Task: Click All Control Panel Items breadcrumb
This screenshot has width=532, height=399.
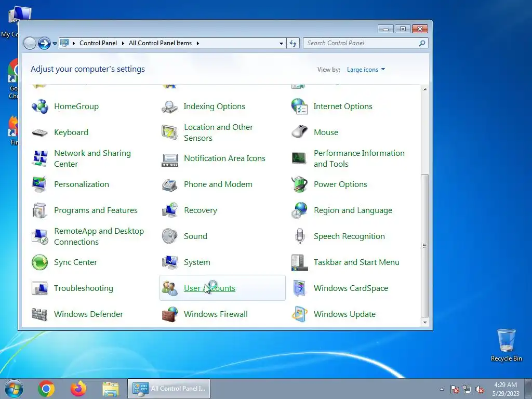Action: click(x=160, y=43)
